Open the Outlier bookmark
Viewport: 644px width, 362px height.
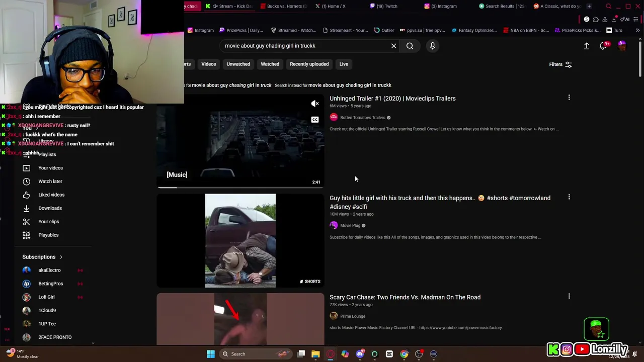tap(384, 30)
